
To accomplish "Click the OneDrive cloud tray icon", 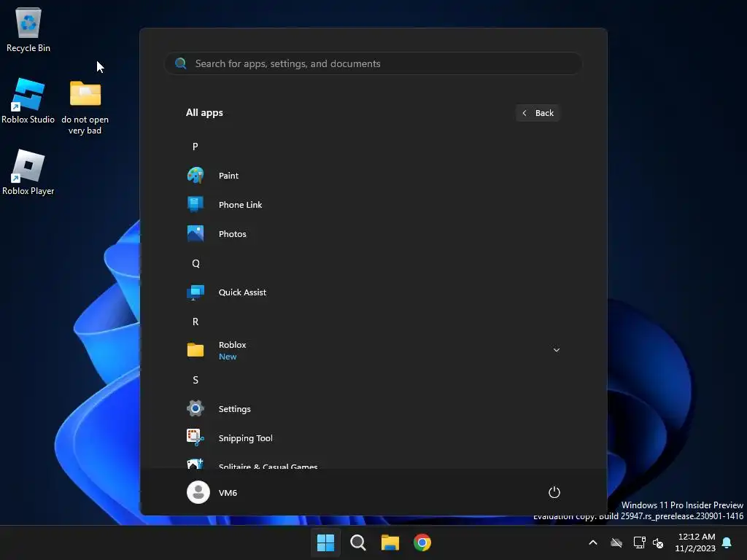I will (616, 542).
